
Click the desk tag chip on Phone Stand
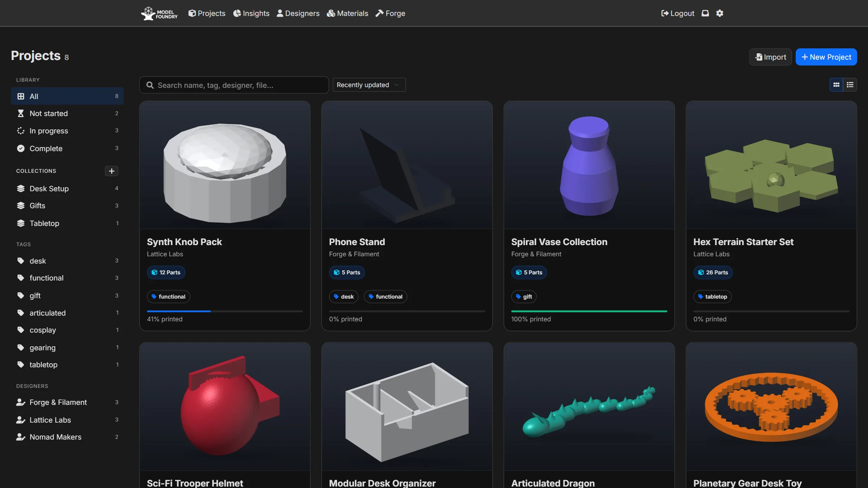344,297
